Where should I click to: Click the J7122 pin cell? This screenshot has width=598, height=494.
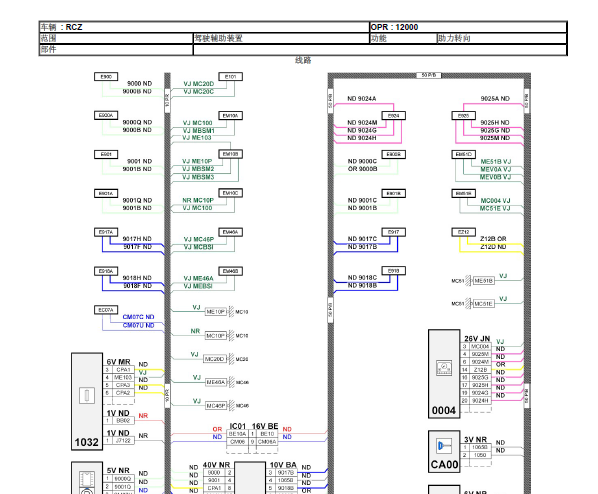[123, 441]
